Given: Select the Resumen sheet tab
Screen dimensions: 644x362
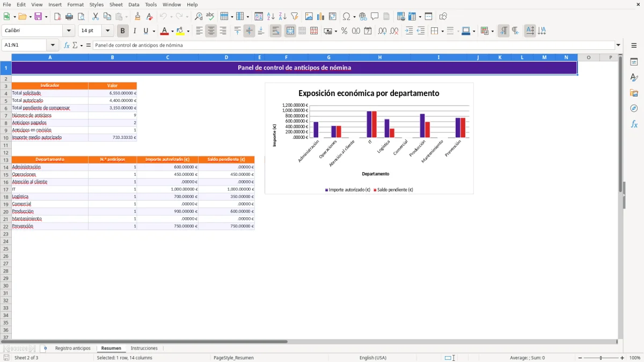Looking at the screenshot, I should pos(111,349).
